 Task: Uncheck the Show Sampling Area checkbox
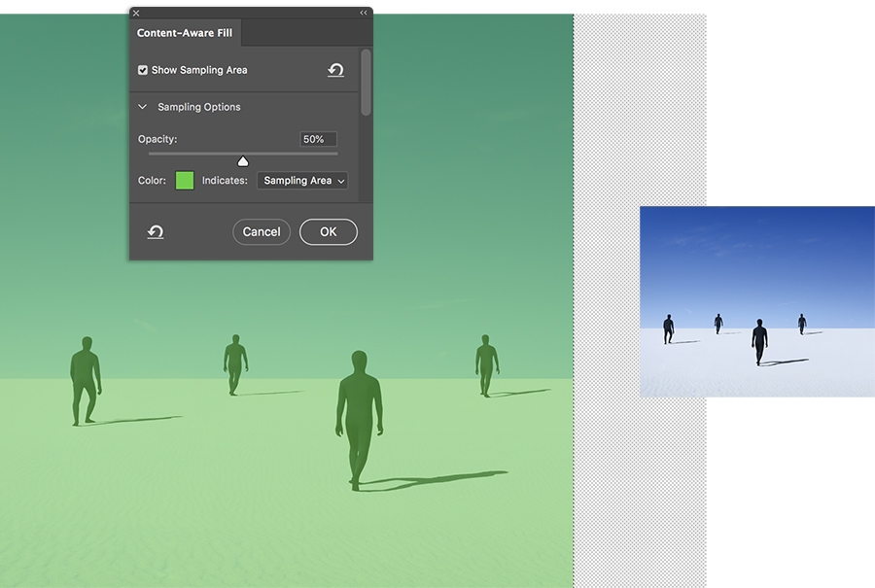point(142,69)
